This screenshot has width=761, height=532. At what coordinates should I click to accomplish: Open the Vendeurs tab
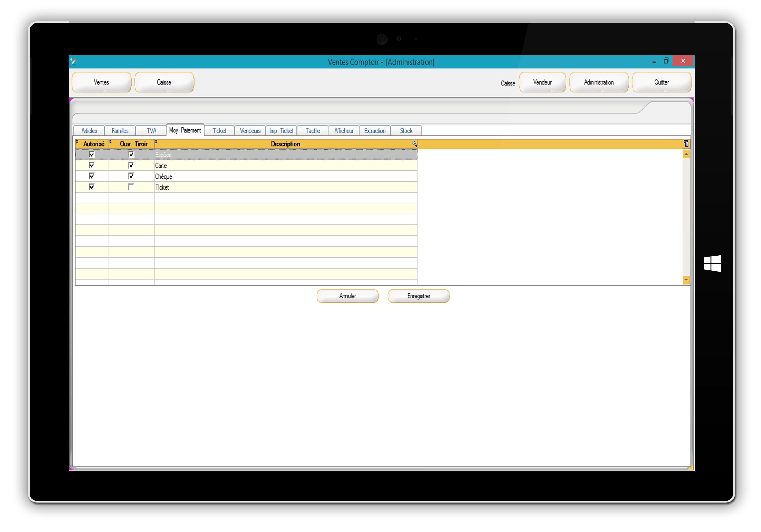(x=250, y=131)
